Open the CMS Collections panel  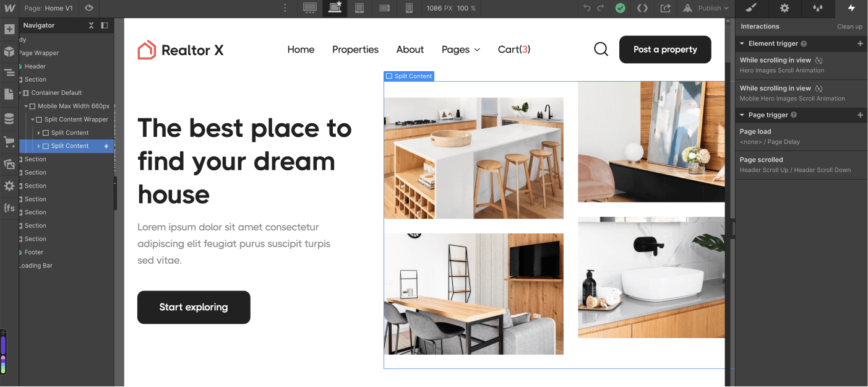9,119
